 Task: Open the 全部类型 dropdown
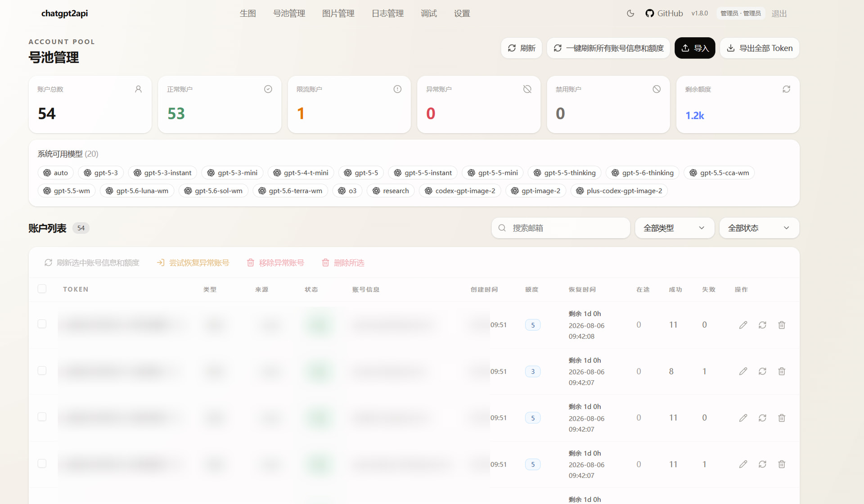pos(675,228)
